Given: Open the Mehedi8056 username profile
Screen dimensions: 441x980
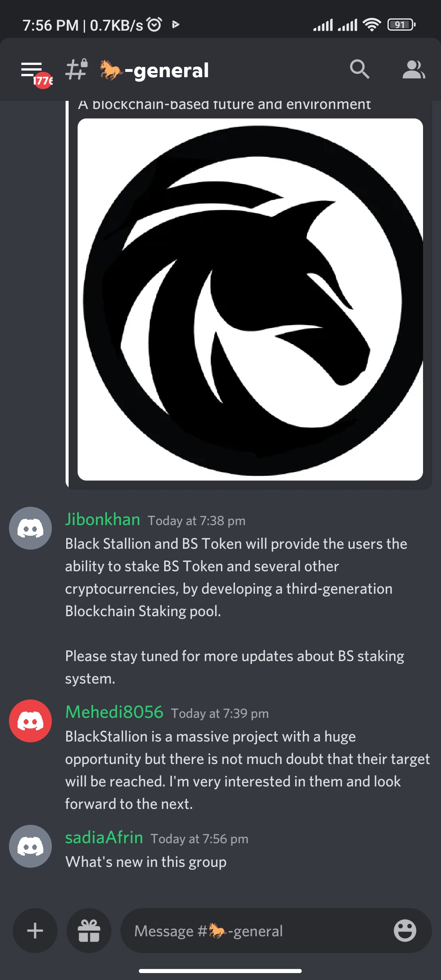Looking at the screenshot, I should coord(114,712).
